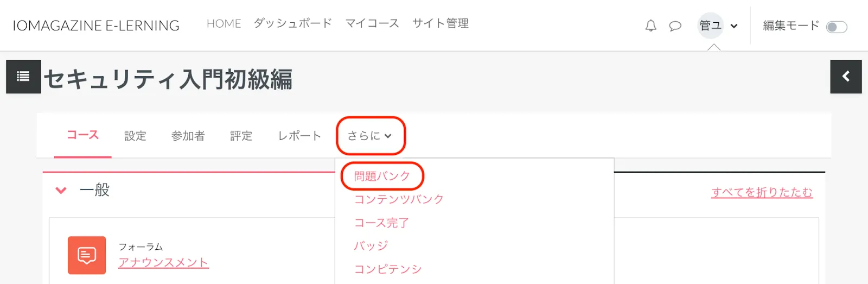This screenshot has height=284, width=868.
Task: Switch to the 評定 tab
Action: (x=241, y=136)
